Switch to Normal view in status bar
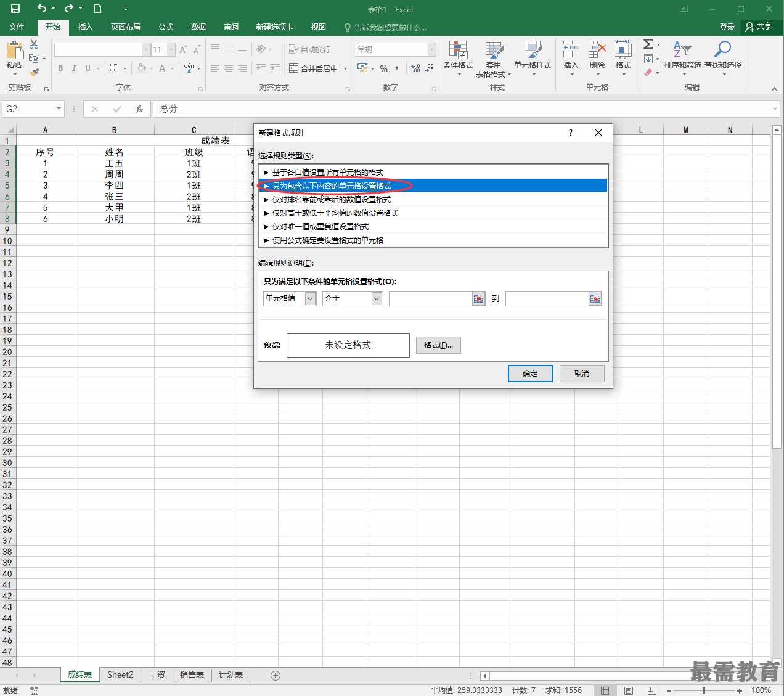This screenshot has width=784, height=696. 605,690
